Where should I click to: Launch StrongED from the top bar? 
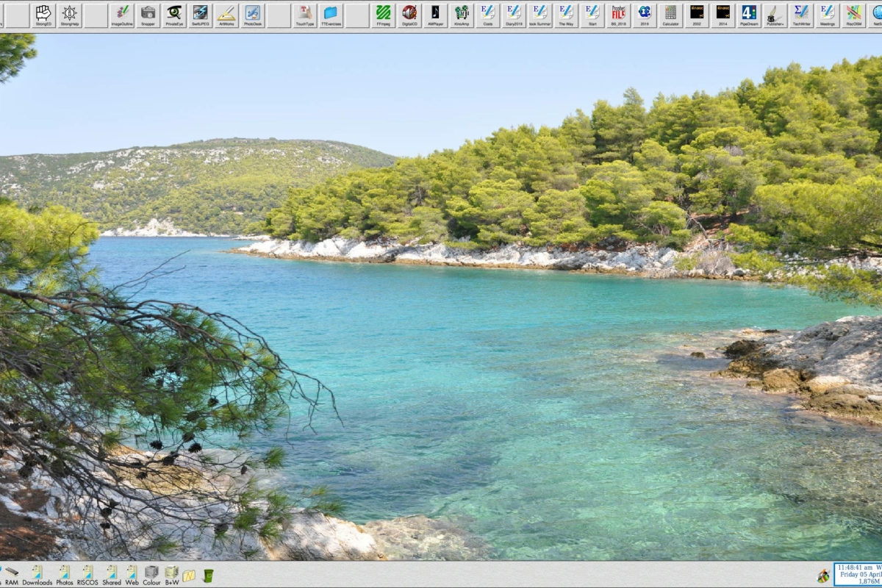(x=43, y=15)
